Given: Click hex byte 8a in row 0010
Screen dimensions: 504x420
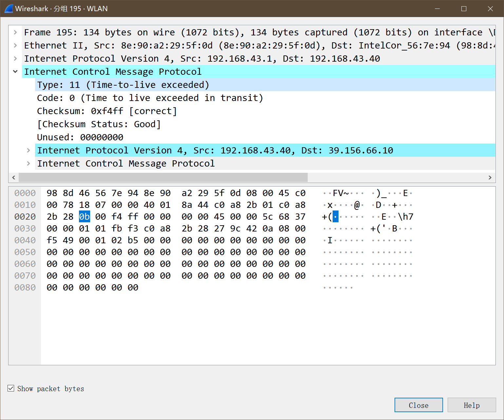Looking at the screenshot, I should (x=187, y=205).
